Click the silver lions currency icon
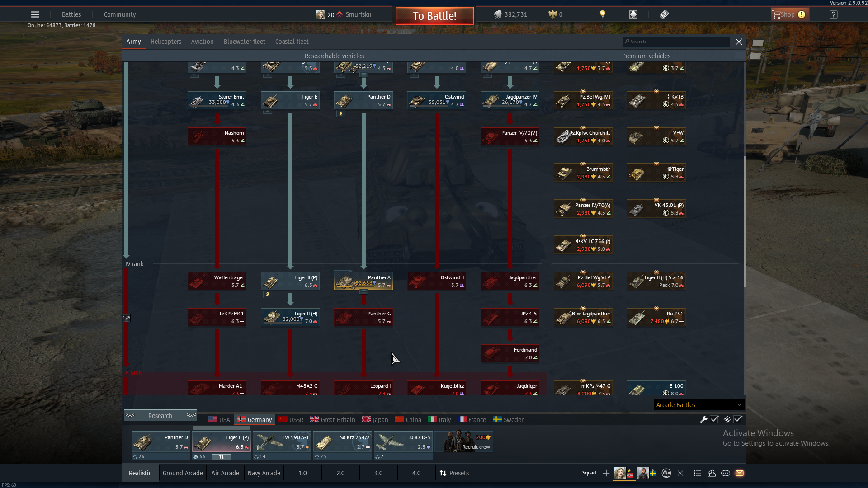Viewport: 868px width, 488px height. tap(498, 14)
